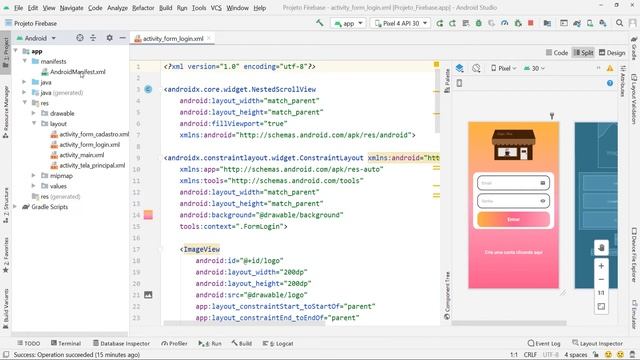Click the color swatch in gutter line 14

click(148, 215)
